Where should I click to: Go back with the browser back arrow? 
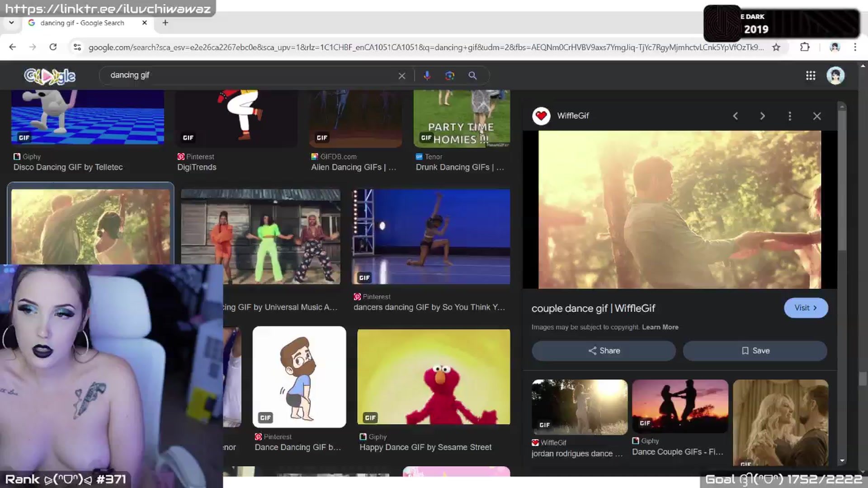(12, 47)
